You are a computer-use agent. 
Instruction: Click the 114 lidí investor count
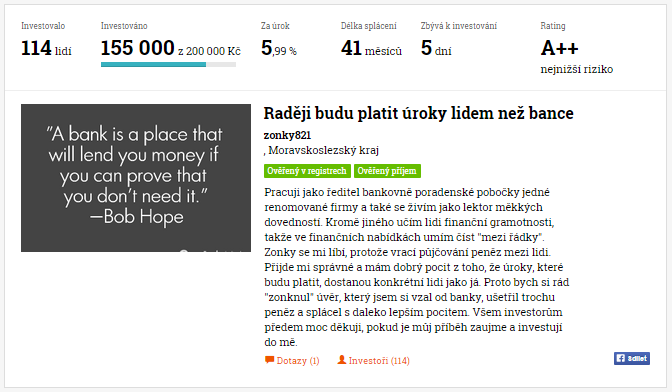pos(46,48)
